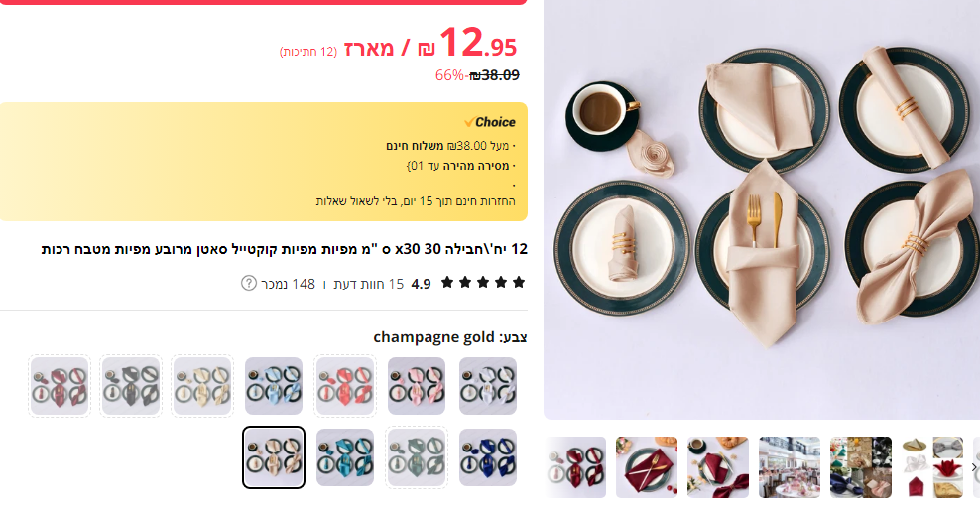980x515 pixels.
Task: Click the main champagne napkin product image
Action: click(x=762, y=209)
